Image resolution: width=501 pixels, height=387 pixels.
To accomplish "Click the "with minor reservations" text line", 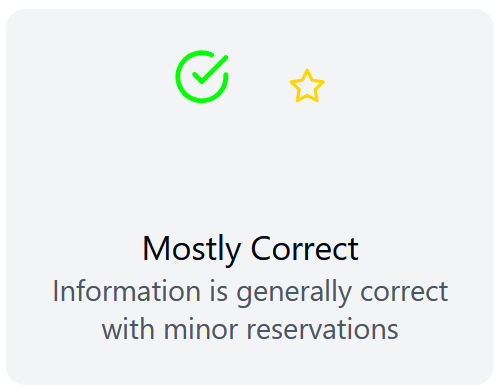I will pos(250,329).
